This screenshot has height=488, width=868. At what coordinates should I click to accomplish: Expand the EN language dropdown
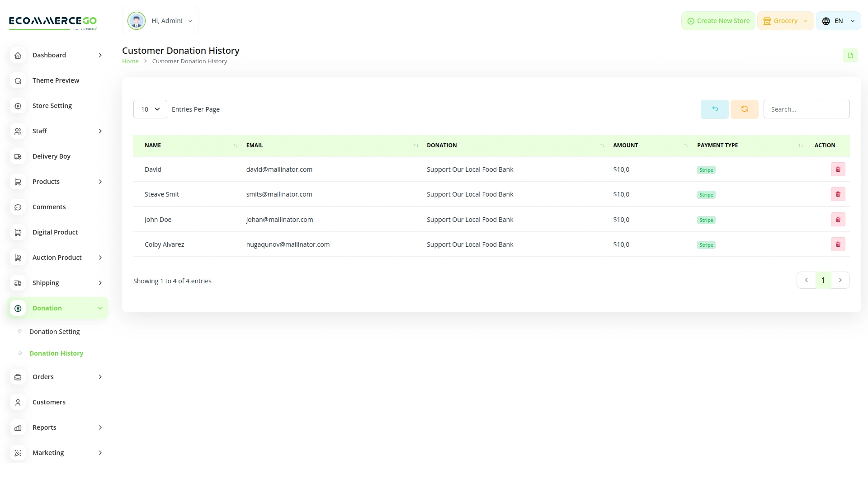838,21
